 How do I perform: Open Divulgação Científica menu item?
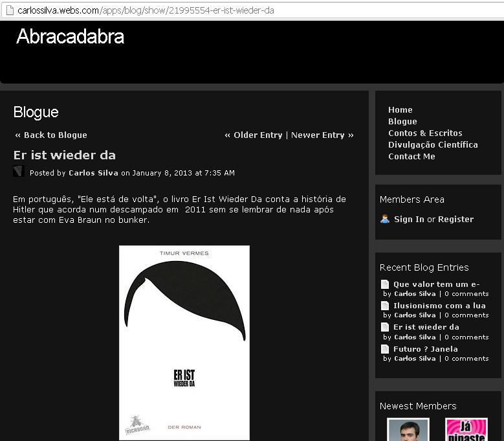433,145
